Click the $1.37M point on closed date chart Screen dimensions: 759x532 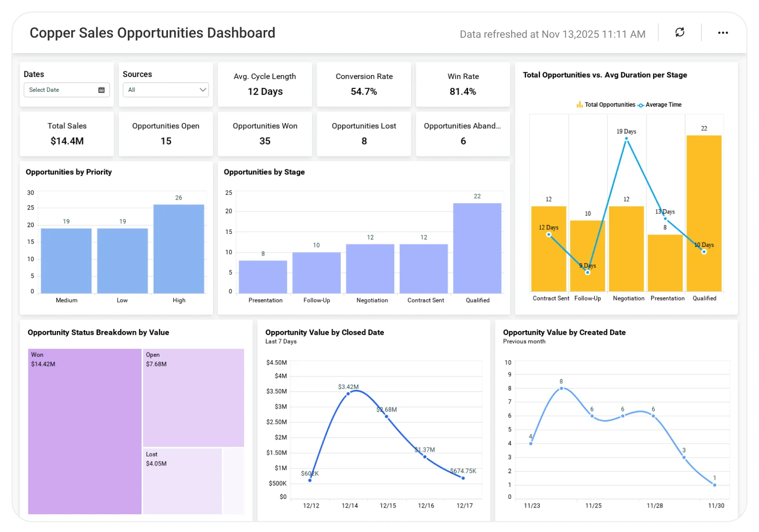pyautogui.click(x=425, y=457)
